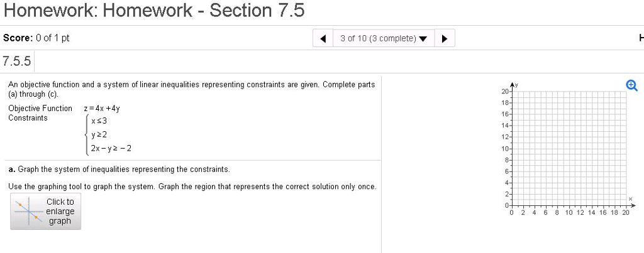The image size is (644, 253).
Task: Click the 20 tick on the y-axis
Action: coord(506,91)
